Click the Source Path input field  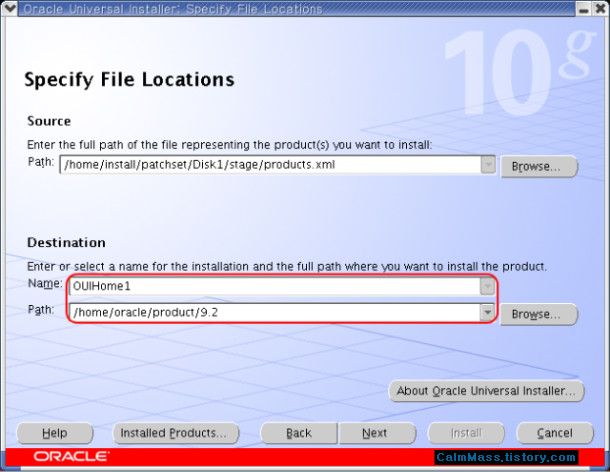[270, 165]
